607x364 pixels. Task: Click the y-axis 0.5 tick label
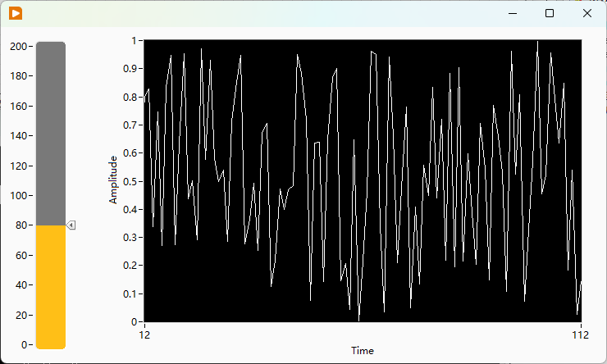[x=130, y=181]
